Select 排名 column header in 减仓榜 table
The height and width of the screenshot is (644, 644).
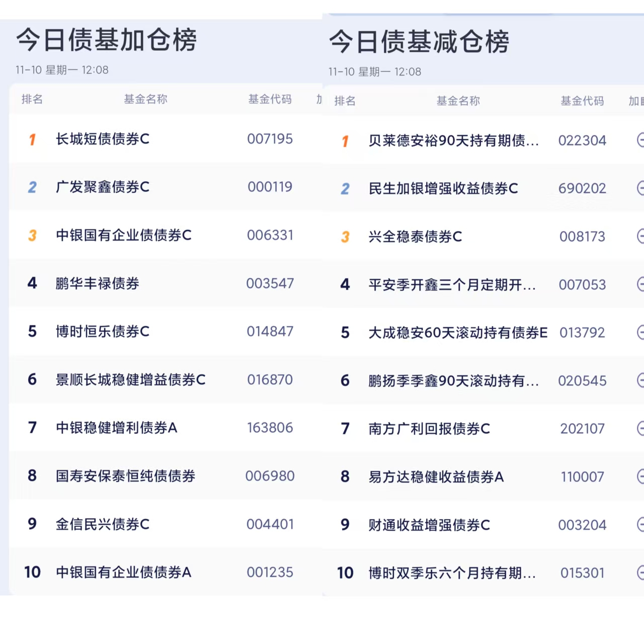pos(345,101)
